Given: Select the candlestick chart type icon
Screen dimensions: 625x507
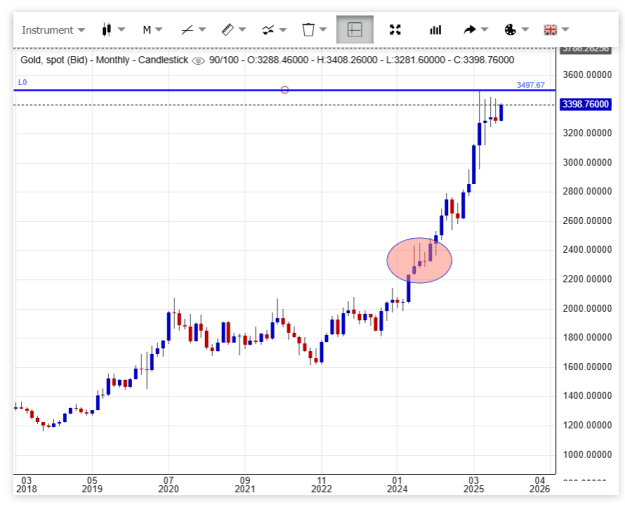Looking at the screenshot, I should 106,29.
